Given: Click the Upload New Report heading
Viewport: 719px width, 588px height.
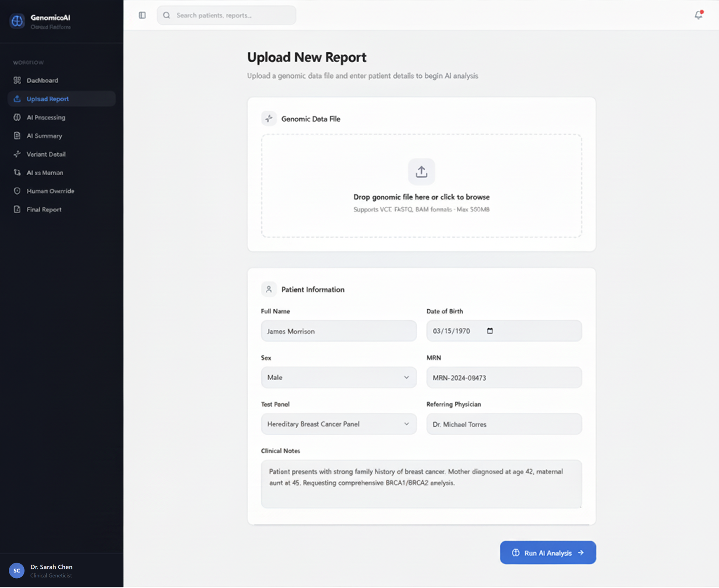Looking at the screenshot, I should point(306,57).
